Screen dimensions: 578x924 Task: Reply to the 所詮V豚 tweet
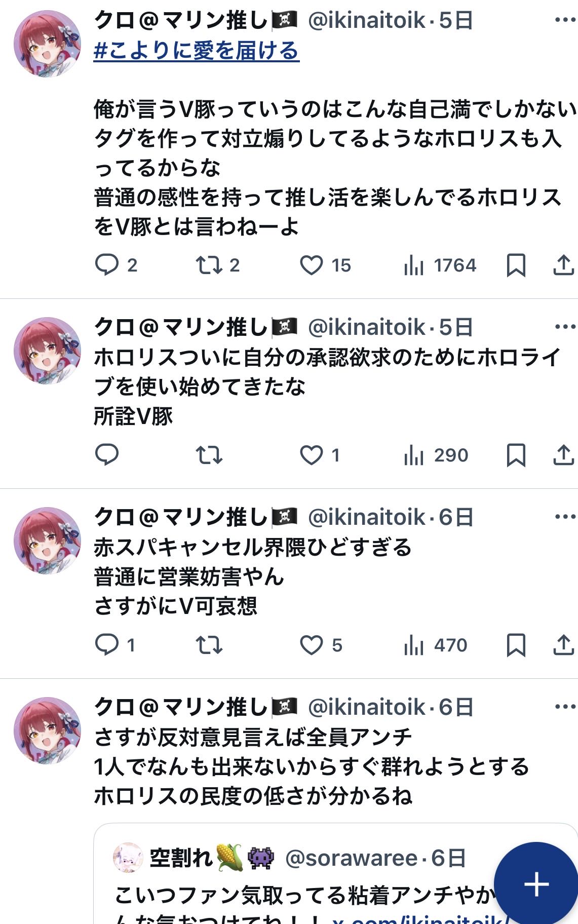(107, 455)
